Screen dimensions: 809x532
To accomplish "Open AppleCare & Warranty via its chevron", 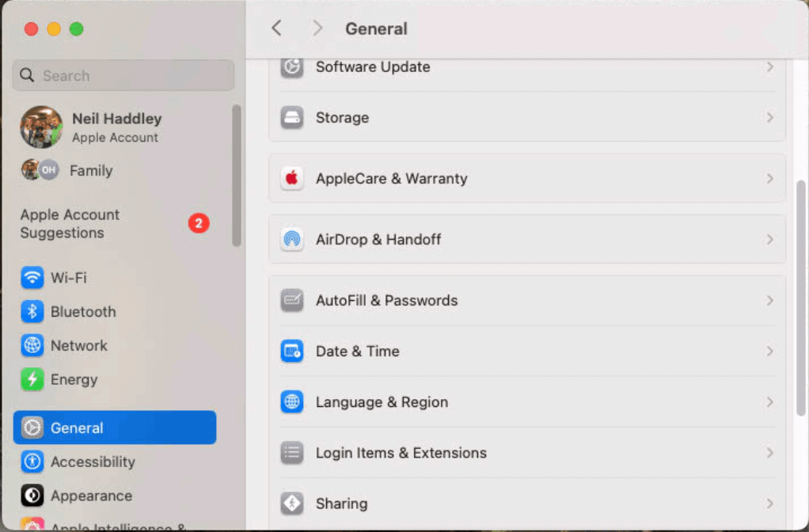I will [x=769, y=179].
